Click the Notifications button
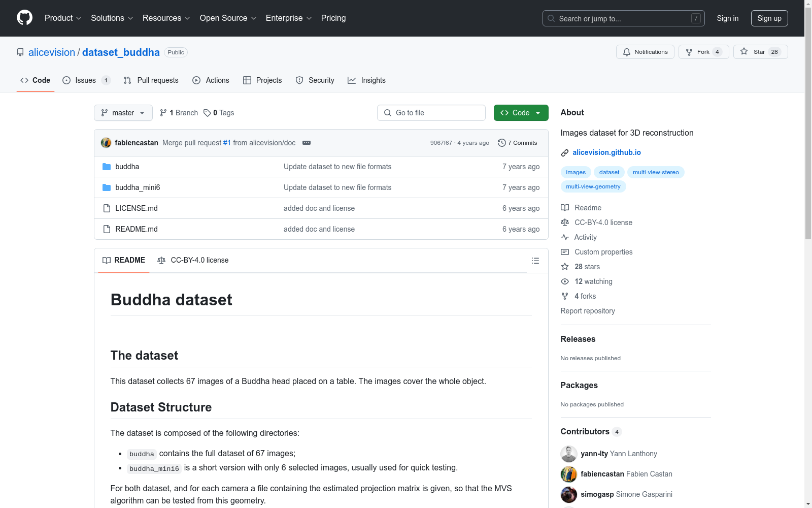812x508 pixels. pyautogui.click(x=645, y=52)
